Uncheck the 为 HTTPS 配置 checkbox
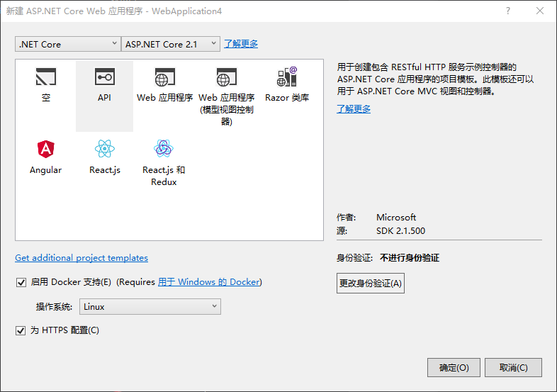 (21, 330)
